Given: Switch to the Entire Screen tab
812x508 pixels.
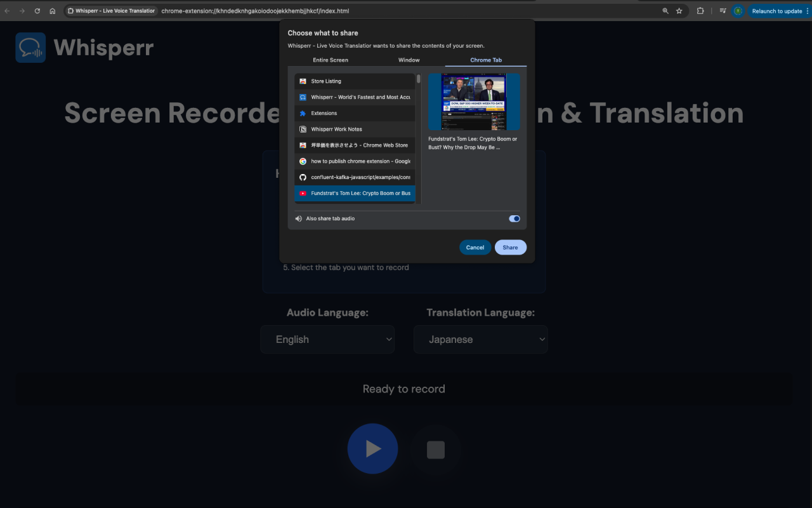Looking at the screenshot, I should click(x=331, y=60).
